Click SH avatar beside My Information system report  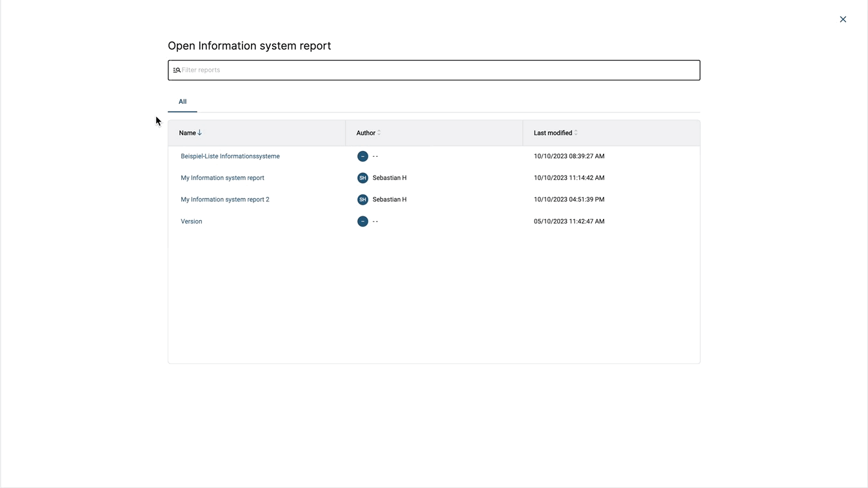(x=362, y=178)
